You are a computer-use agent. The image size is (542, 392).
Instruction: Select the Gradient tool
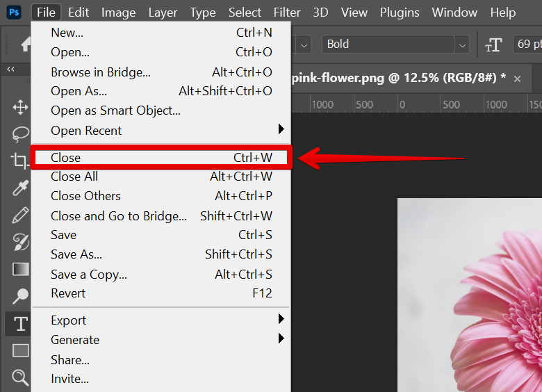tap(20, 269)
